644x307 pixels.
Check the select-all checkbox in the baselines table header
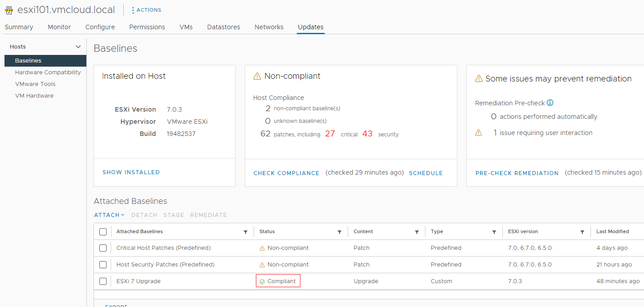[103, 231]
